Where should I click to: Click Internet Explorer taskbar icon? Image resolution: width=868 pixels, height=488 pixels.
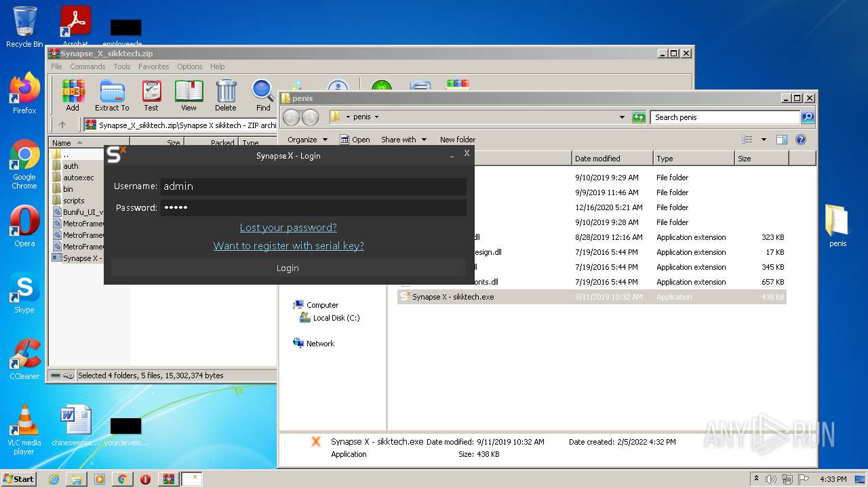(54, 479)
